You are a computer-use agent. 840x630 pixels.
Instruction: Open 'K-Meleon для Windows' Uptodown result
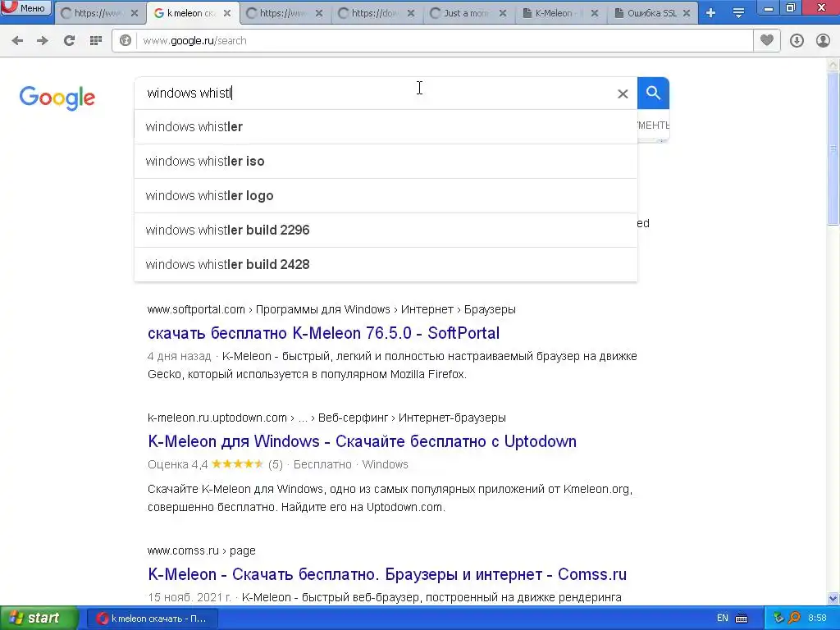click(x=362, y=441)
